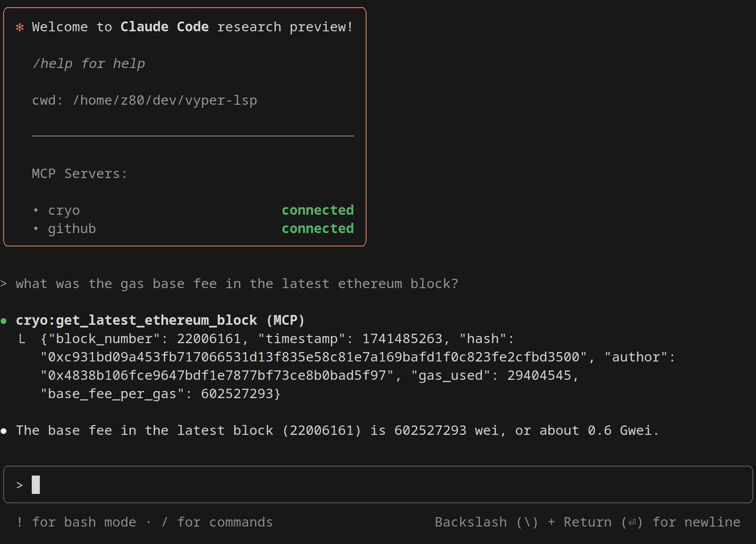Click the "cryo" server entry
This screenshot has width=756, height=544.
tap(64, 210)
